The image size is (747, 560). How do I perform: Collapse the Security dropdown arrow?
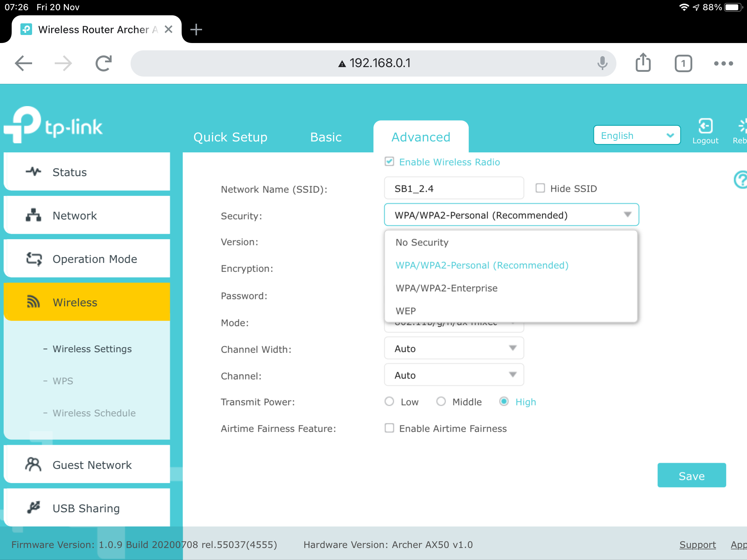click(627, 215)
